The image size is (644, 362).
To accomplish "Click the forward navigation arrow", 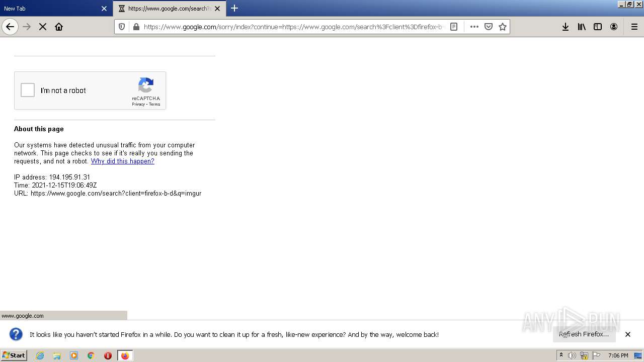I will [x=27, y=27].
